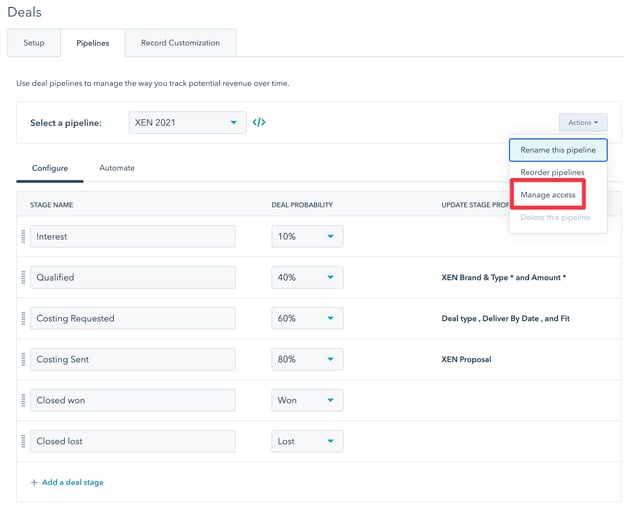Click Add a deal stage link
The height and width of the screenshot is (505, 624).
tap(67, 483)
